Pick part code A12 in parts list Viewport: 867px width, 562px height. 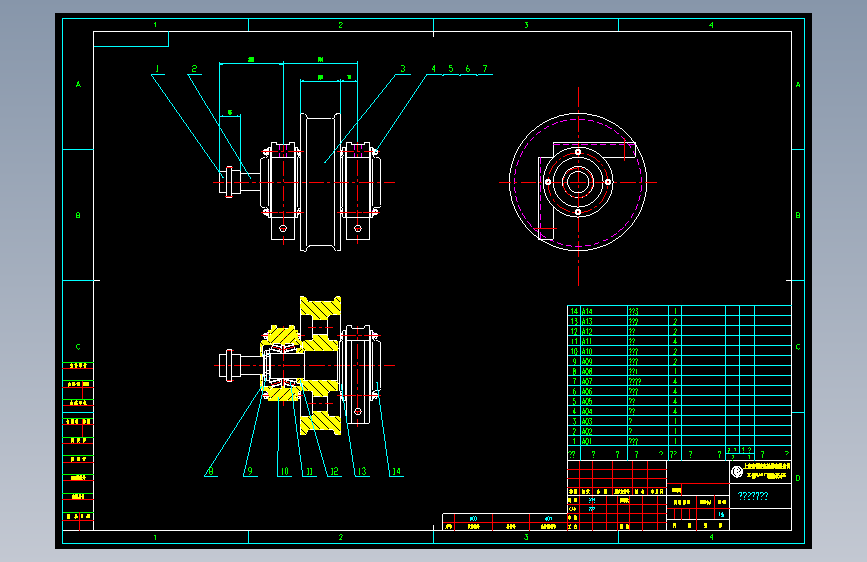[587, 331]
